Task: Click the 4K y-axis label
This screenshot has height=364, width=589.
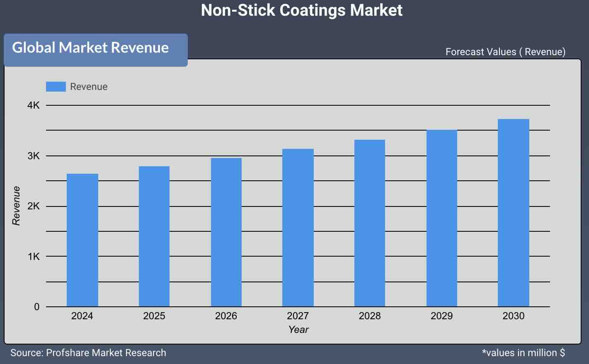Action: [34, 105]
